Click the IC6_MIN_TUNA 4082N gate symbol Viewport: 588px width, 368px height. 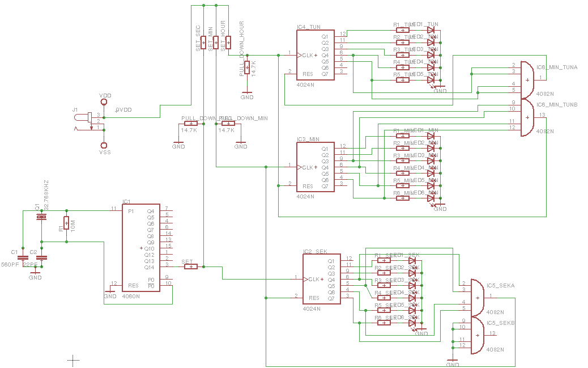[x=527, y=79]
